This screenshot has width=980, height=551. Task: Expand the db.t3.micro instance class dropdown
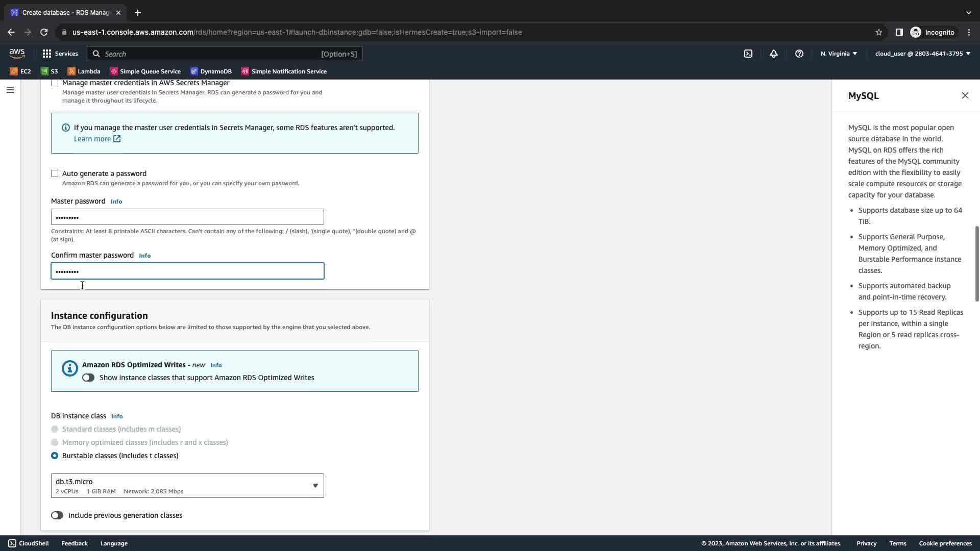tap(187, 486)
